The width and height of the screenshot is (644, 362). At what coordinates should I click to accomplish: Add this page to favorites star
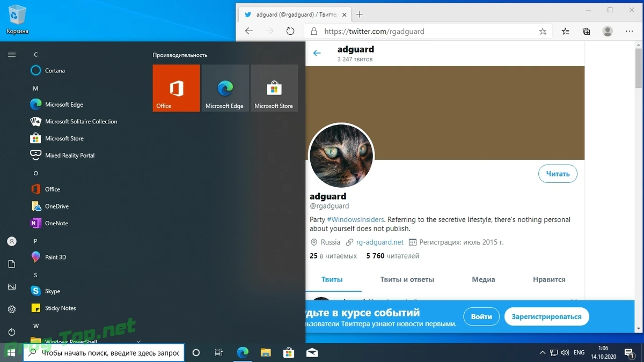coord(543,32)
